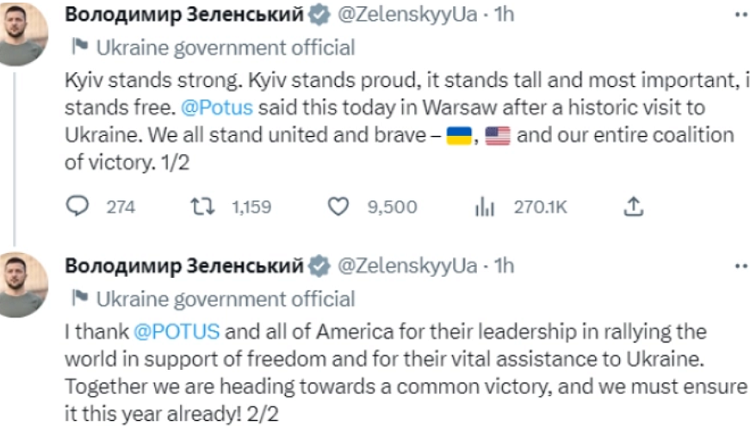Click second tweet's profile avatar
750x432 pixels.
pyautogui.click(x=20, y=285)
